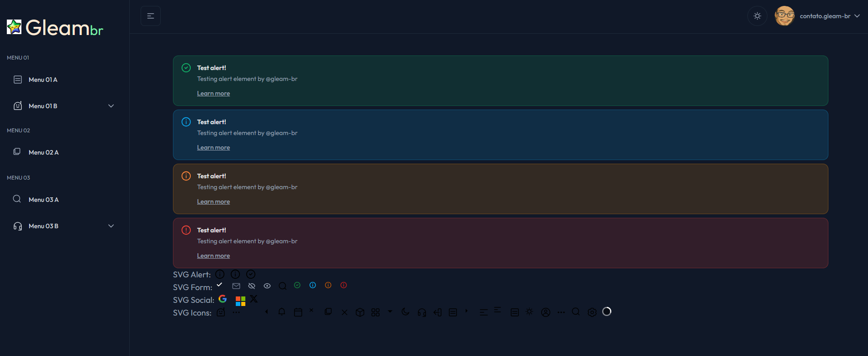Click the crescent moon icon
Image resolution: width=868 pixels, height=356 pixels.
pyautogui.click(x=406, y=312)
